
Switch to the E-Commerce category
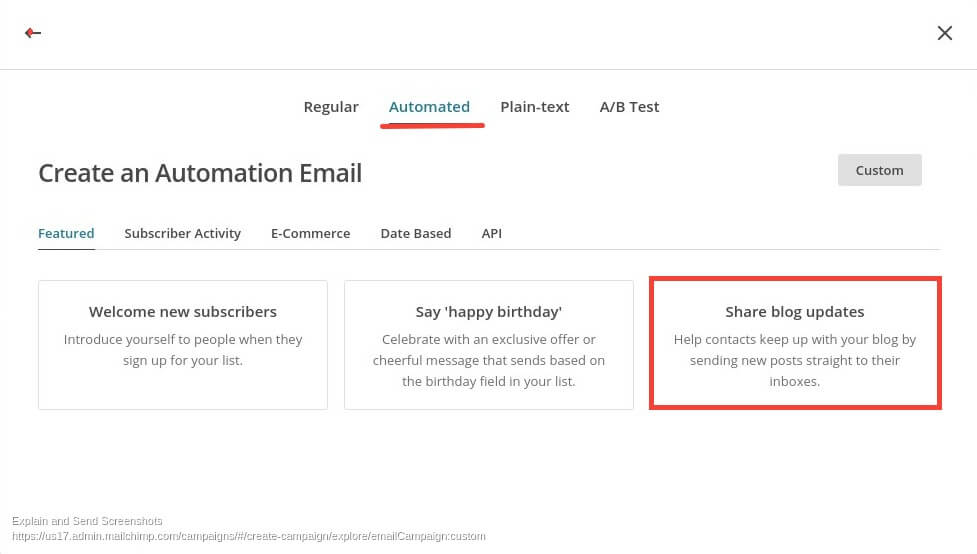click(310, 233)
